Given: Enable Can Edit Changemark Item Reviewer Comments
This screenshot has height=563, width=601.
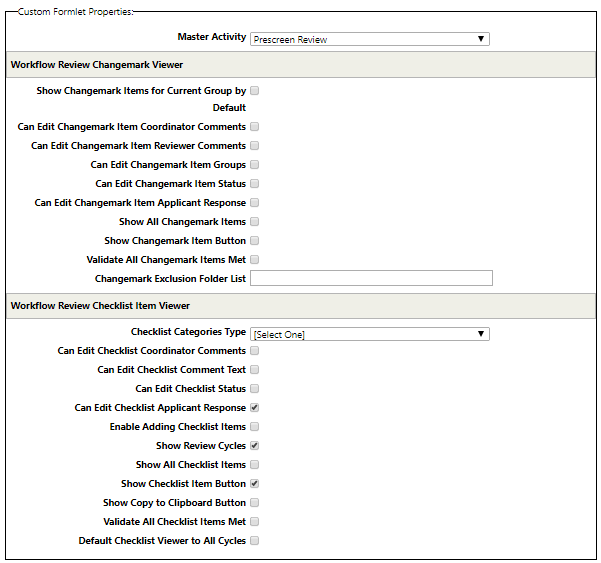Looking at the screenshot, I should (255, 146).
